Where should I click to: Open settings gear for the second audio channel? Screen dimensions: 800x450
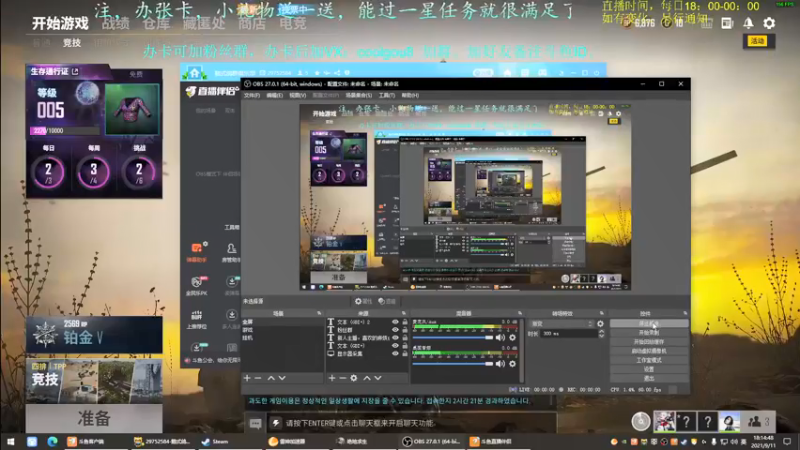point(512,364)
